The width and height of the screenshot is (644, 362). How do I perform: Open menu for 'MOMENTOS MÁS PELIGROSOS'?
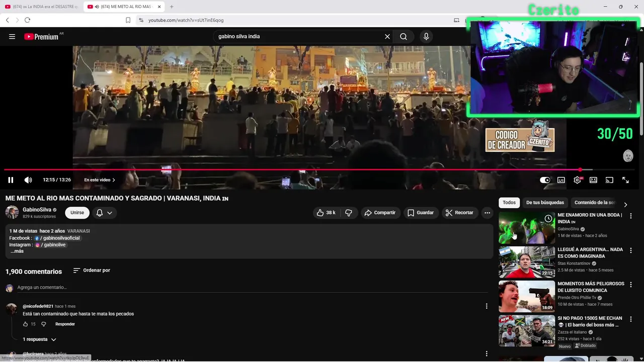631,284
